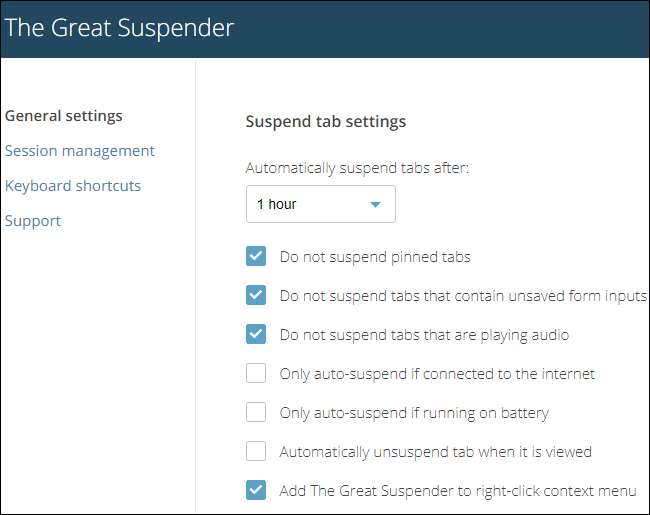This screenshot has width=650, height=515.
Task: Click The Great Suspender header title
Action: click(x=119, y=27)
